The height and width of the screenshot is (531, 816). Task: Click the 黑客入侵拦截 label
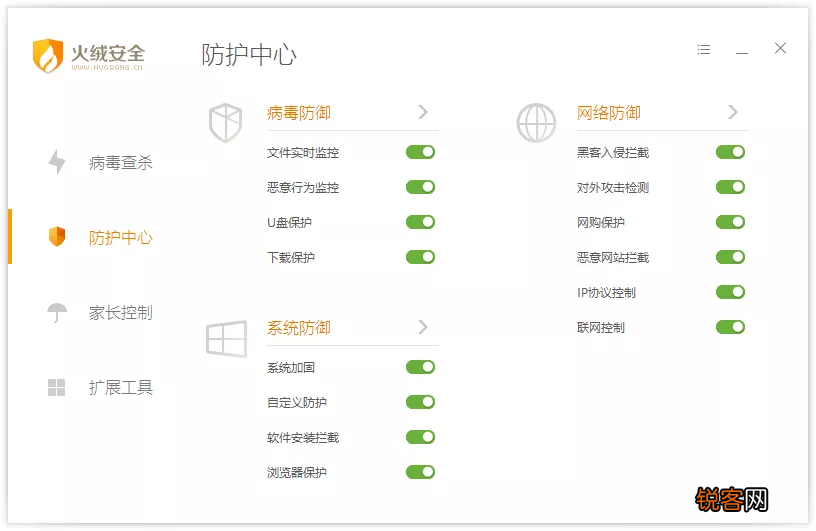click(613, 153)
